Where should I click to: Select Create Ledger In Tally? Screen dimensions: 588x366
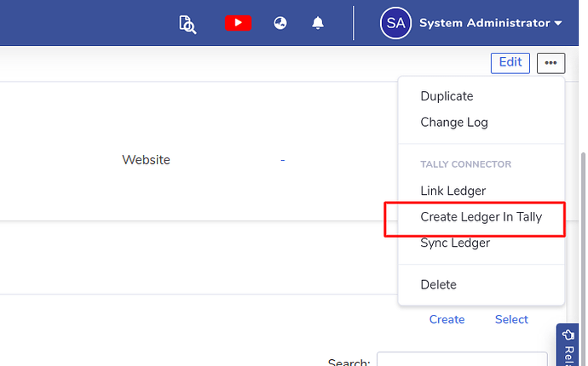[x=481, y=217]
